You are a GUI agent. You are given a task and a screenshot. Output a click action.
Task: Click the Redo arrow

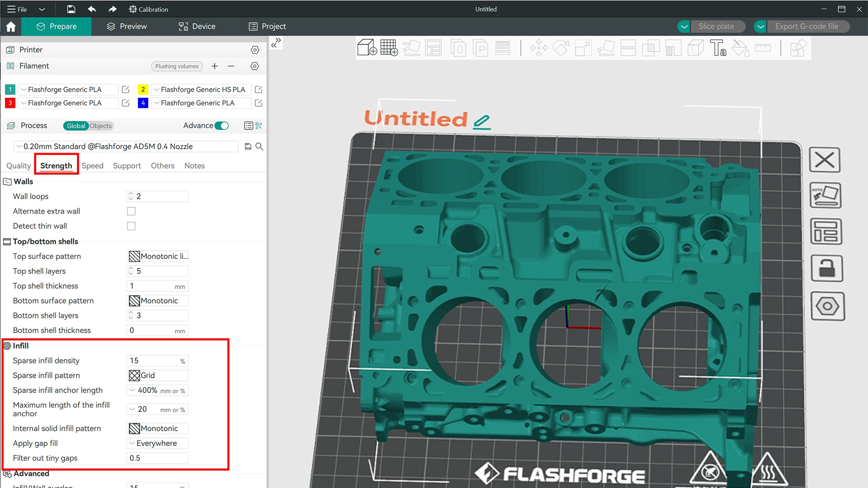click(x=113, y=9)
